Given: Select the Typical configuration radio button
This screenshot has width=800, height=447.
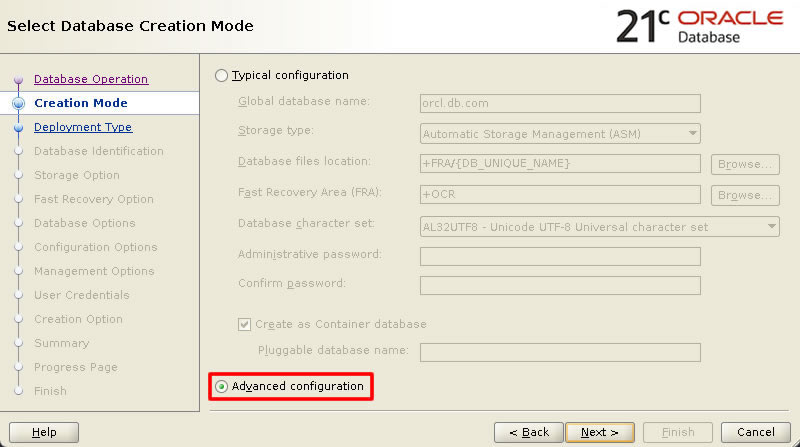Looking at the screenshot, I should (x=221, y=76).
